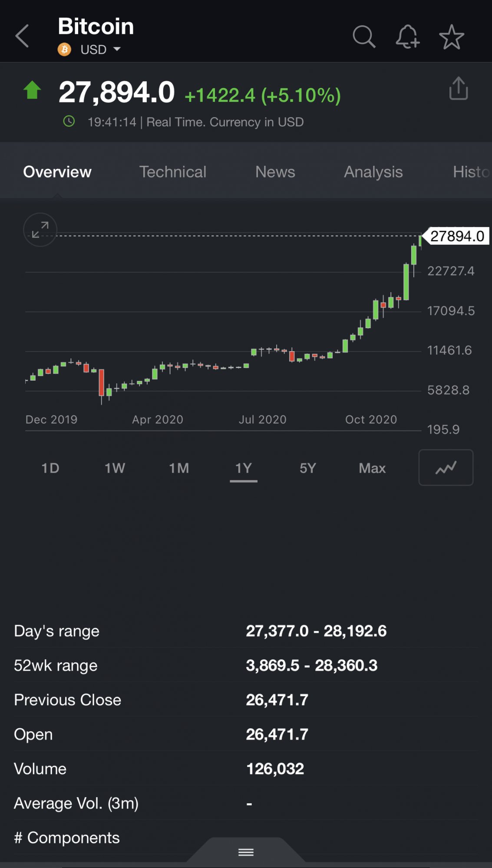Viewport: 492px width, 868px height.
Task: Choose the Max chart range
Action: (x=372, y=468)
